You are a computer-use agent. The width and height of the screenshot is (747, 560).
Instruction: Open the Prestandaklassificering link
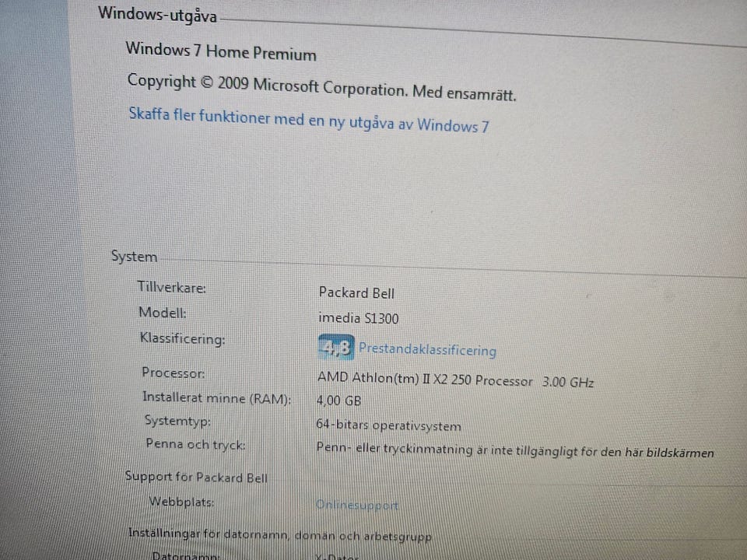(427, 349)
